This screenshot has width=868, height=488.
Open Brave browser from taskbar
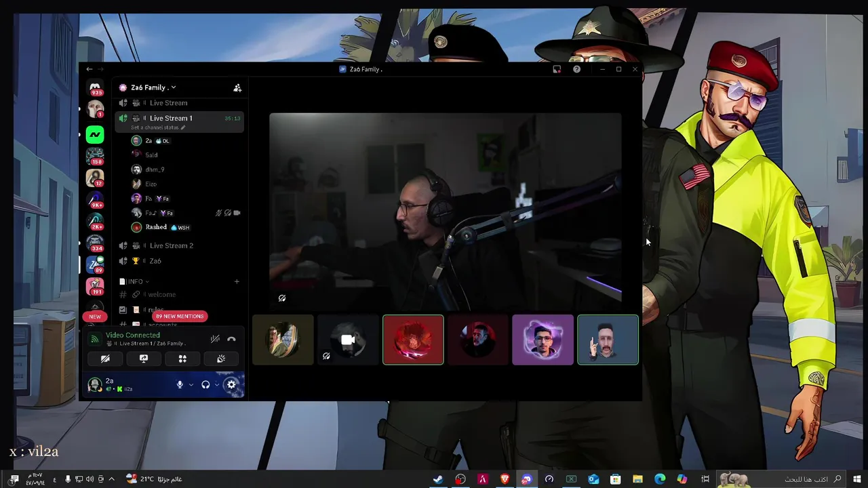pos(505,479)
